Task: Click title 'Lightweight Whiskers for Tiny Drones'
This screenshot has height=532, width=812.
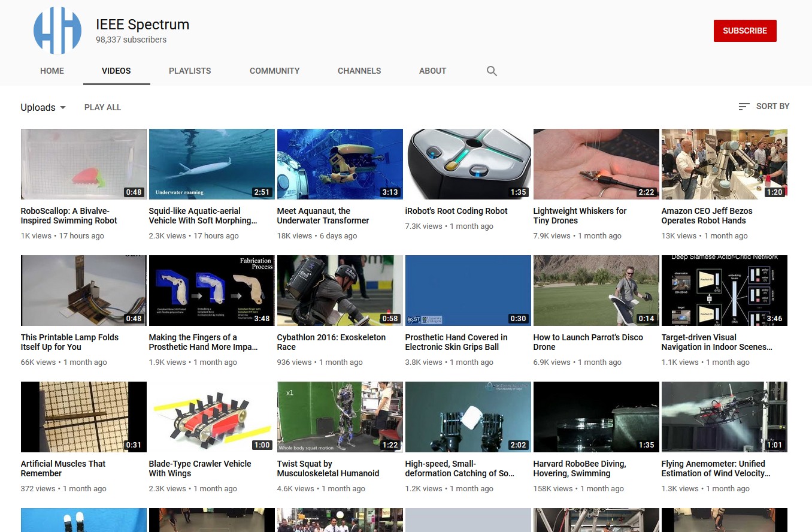Action: [x=580, y=216]
